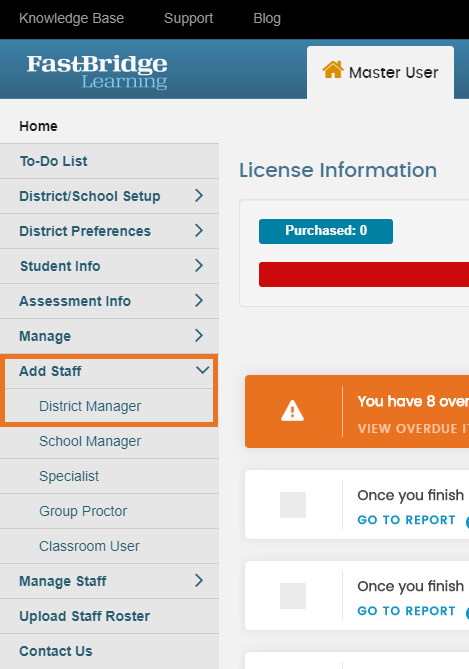The image size is (469, 669).
Task: Expand District/School Setup chevron
Action: [199, 196]
